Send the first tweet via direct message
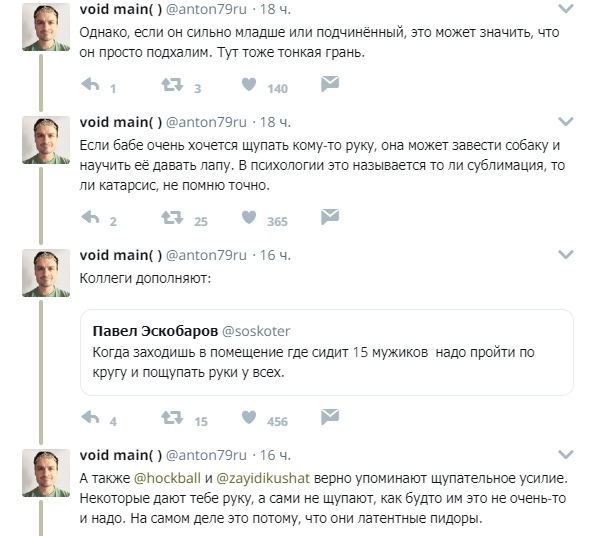613x536 pixels. point(330,85)
